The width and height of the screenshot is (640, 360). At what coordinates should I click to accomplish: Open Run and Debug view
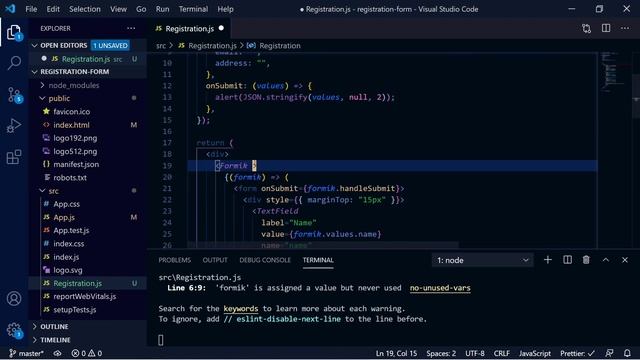pyautogui.click(x=14, y=126)
